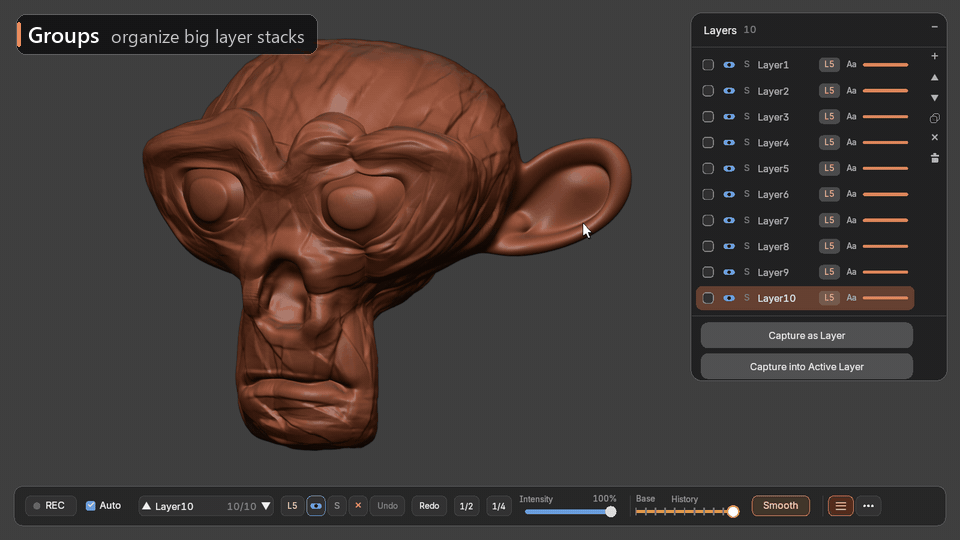Image resolution: width=960 pixels, height=540 pixels.
Task: Start recording with the REC button
Action: 50,506
